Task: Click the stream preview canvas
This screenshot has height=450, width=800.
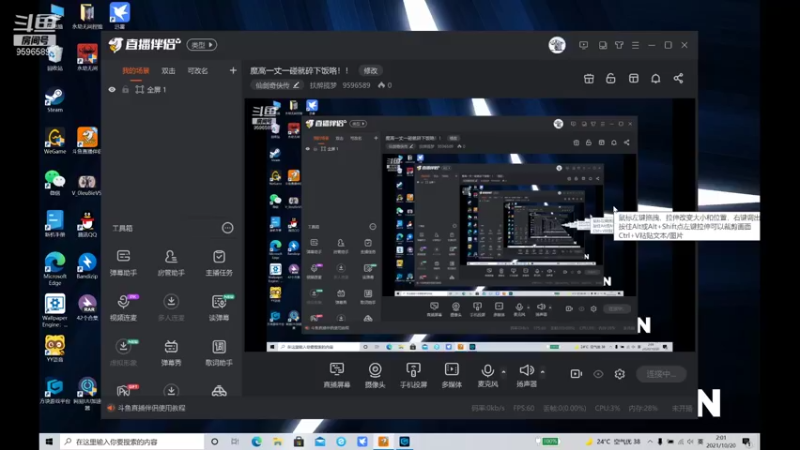Action: pos(469,224)
